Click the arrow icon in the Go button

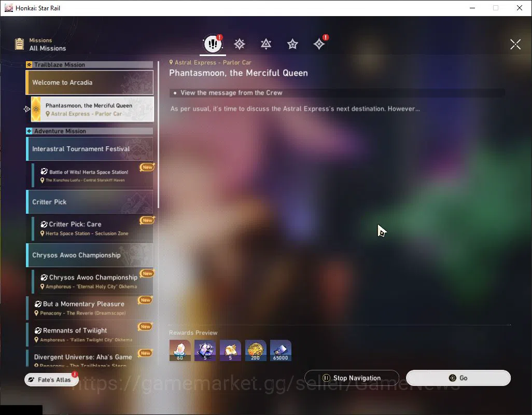coord(452,378)
